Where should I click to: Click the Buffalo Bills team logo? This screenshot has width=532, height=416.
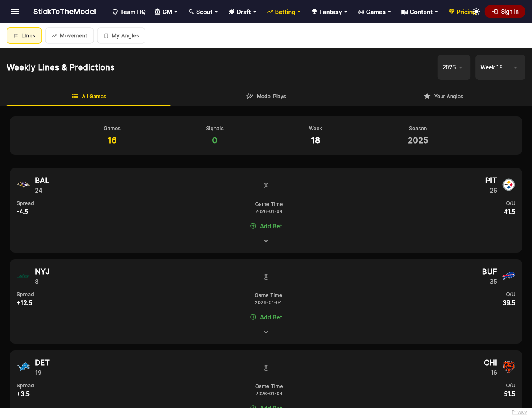tap(509, 275)
